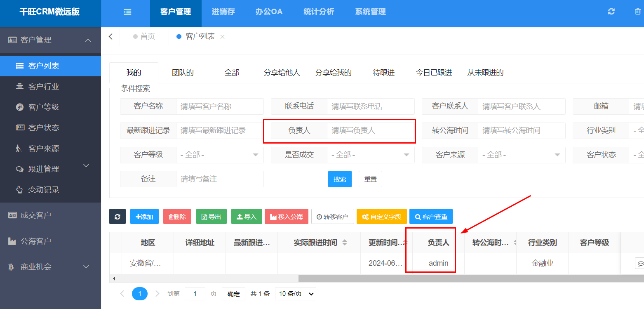The height and width of the screenshot is (309, 644).
Task: Click the comment icon in the table row
Action: (640, 264)
